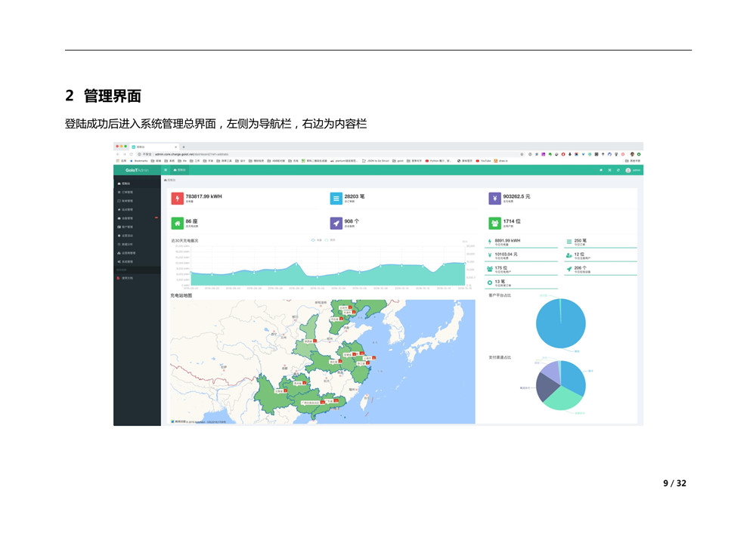Click the green users group icon
This screenshot has width=756, height=534.
click(494, 224)
